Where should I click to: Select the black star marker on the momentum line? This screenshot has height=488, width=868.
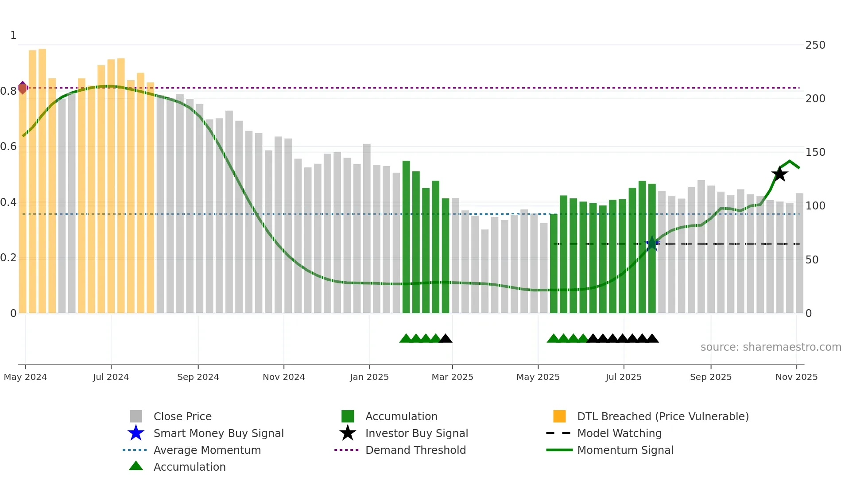tap(779, 174)
